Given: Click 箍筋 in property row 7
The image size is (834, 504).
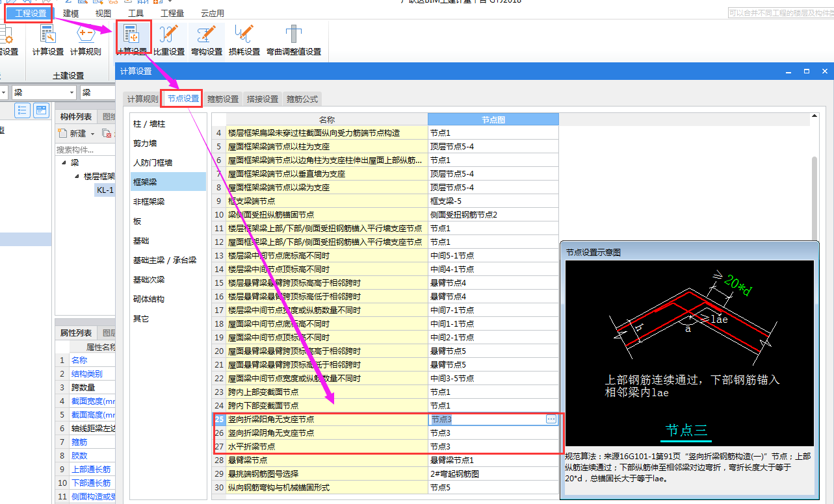Looking at the screenshot, I should [x=79, y=442].
